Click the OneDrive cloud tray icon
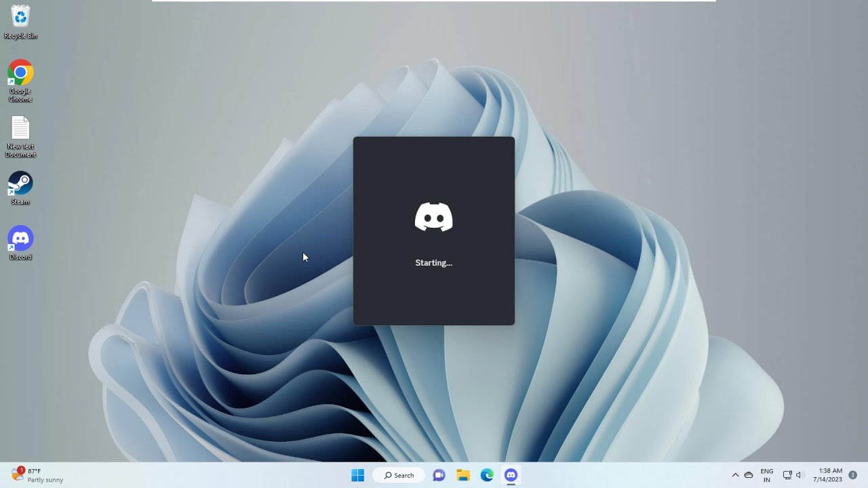Viewport: 868px width, 488px height. pos(749,475)
